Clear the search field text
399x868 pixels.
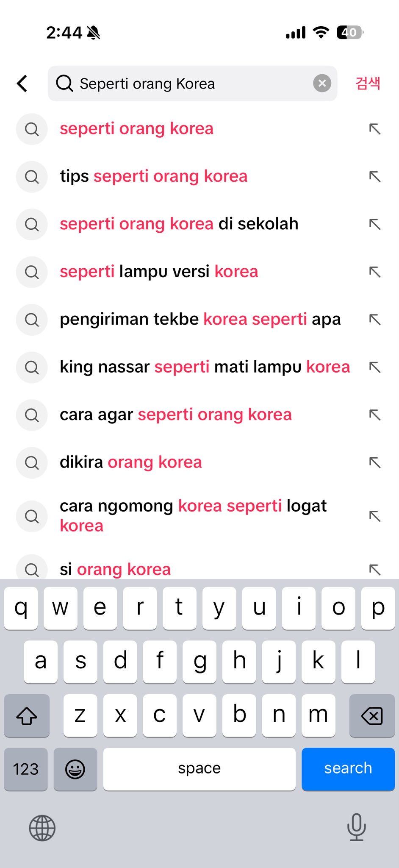tap(322, 83)
